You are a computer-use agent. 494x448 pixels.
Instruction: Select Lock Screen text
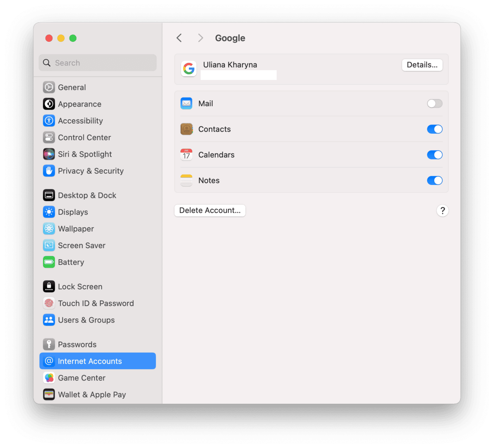point(80,286)
